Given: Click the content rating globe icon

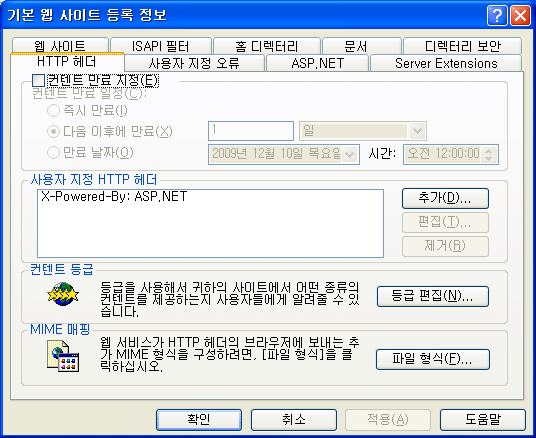Looking at the screenshot, I should click(63, 294).
